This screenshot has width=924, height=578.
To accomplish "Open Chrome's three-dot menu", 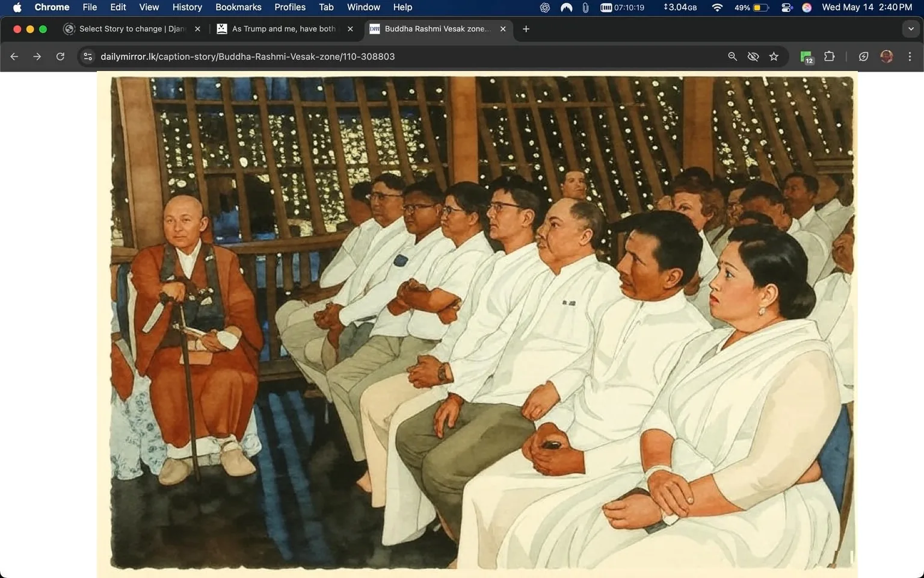I will (910, 57).
